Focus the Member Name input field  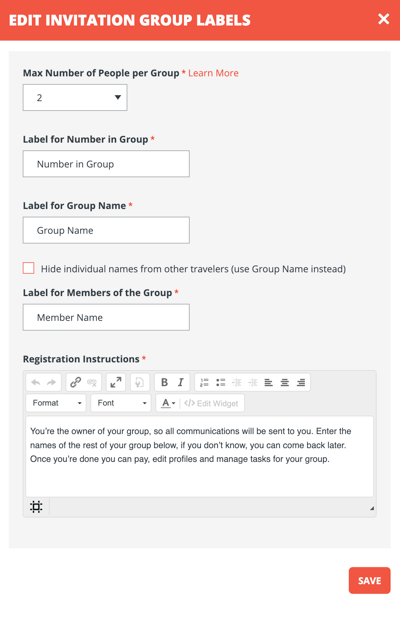[x=106, y=317]
